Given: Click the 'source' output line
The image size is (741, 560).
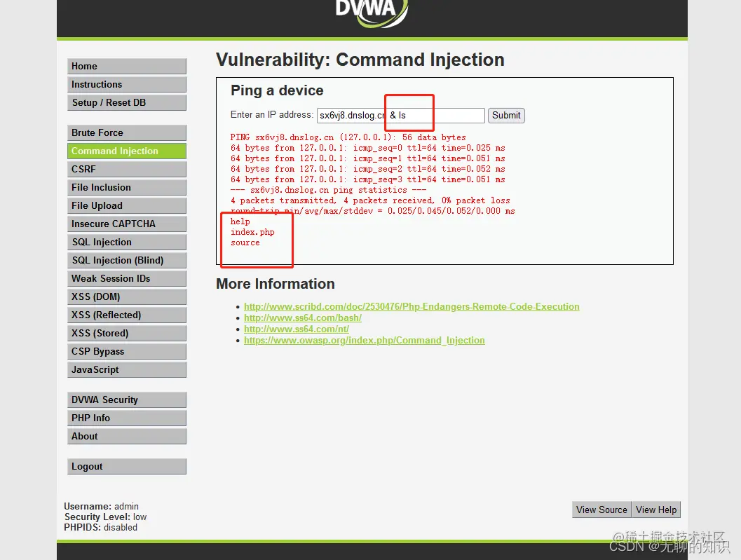Looking at the screenshot, I should 245,243.
